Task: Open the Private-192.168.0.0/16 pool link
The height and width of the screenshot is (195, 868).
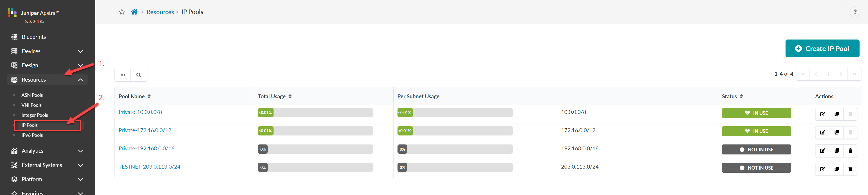Action: tap(146, 149)
